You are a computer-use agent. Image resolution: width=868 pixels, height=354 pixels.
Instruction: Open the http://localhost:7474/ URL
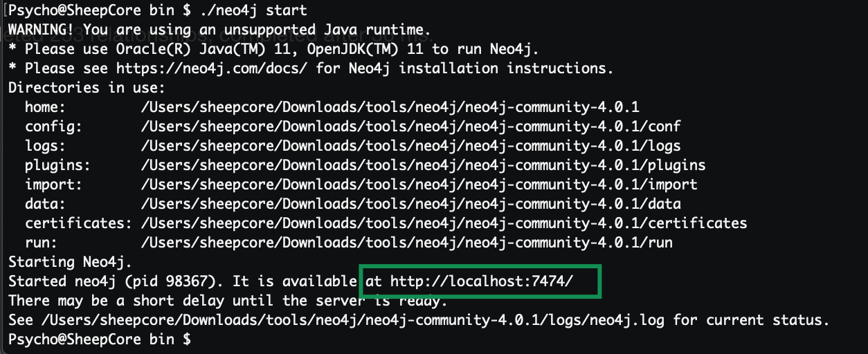482,282
